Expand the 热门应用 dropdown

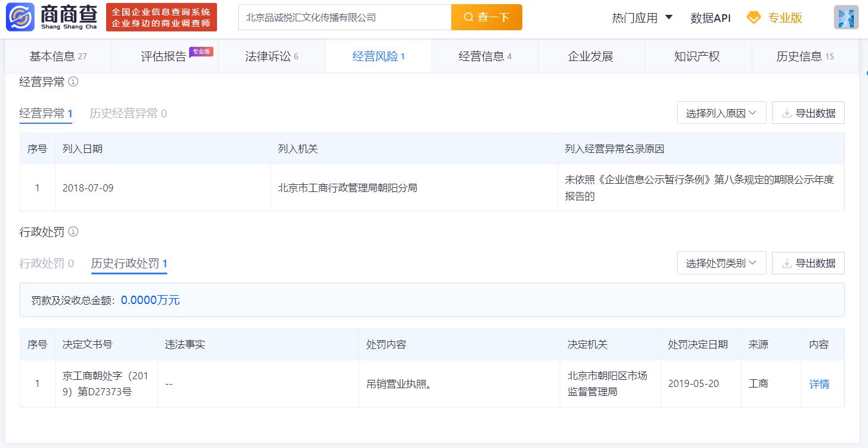642,18
